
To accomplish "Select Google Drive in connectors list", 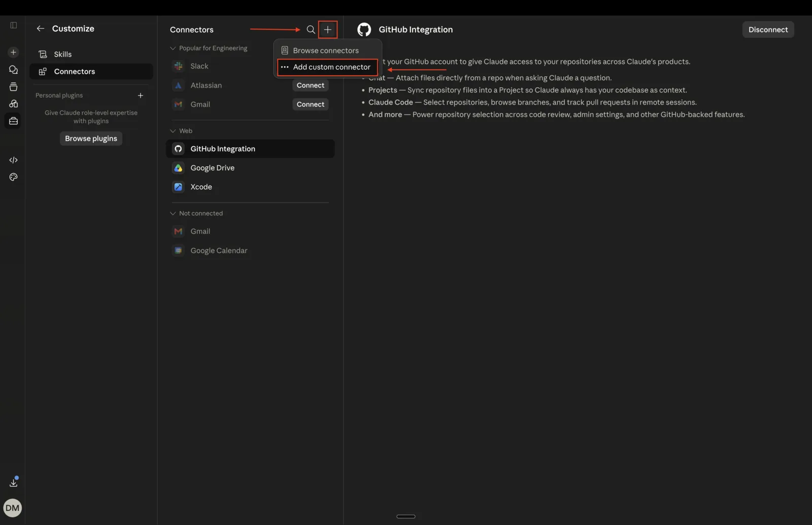I will coord(250,168).
